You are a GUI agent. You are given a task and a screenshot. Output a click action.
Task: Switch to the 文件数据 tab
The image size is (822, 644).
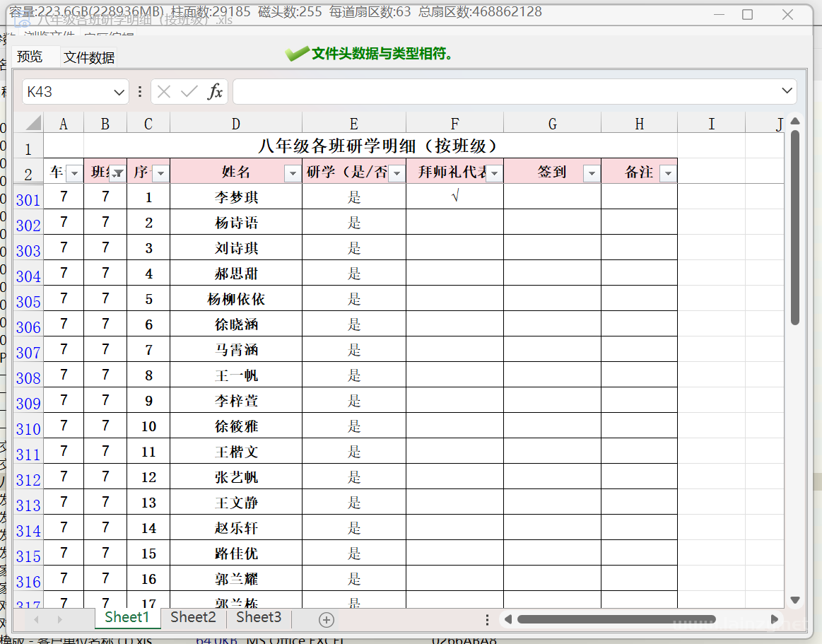pyautogui.click(x=89, y=58)
